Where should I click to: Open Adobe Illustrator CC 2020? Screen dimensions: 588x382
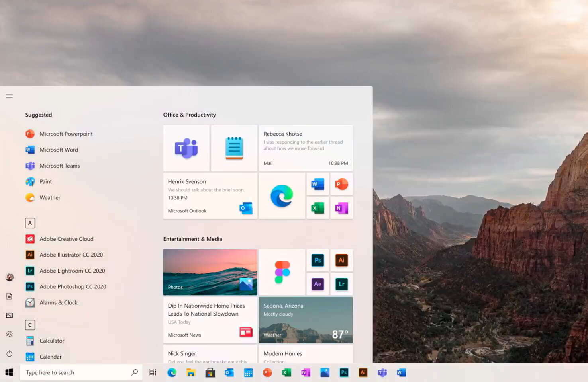[x=64, y=255]
